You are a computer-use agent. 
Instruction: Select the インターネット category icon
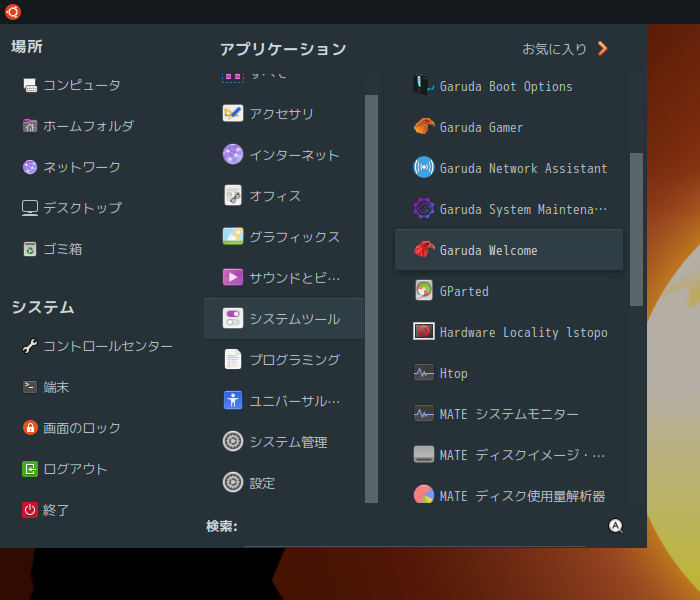point(233,154)
